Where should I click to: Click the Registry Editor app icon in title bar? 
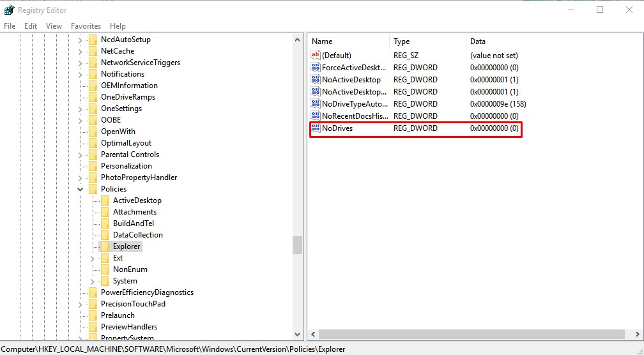point(9,10)
